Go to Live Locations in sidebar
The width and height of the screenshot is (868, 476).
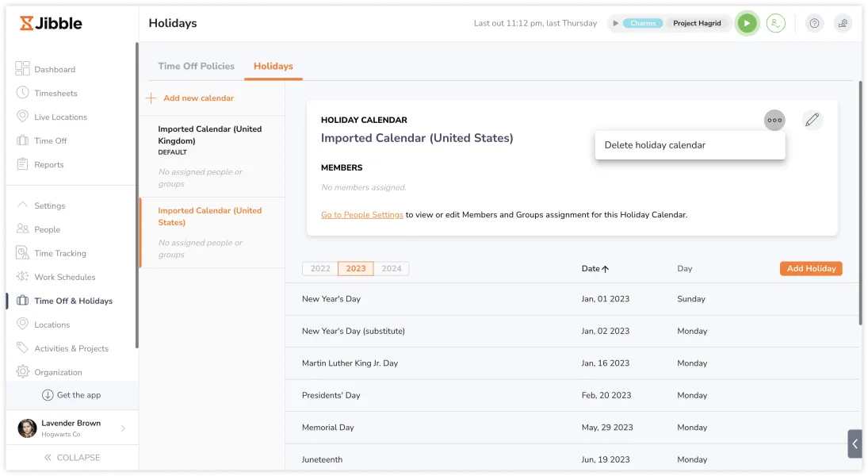coord(60,117)
